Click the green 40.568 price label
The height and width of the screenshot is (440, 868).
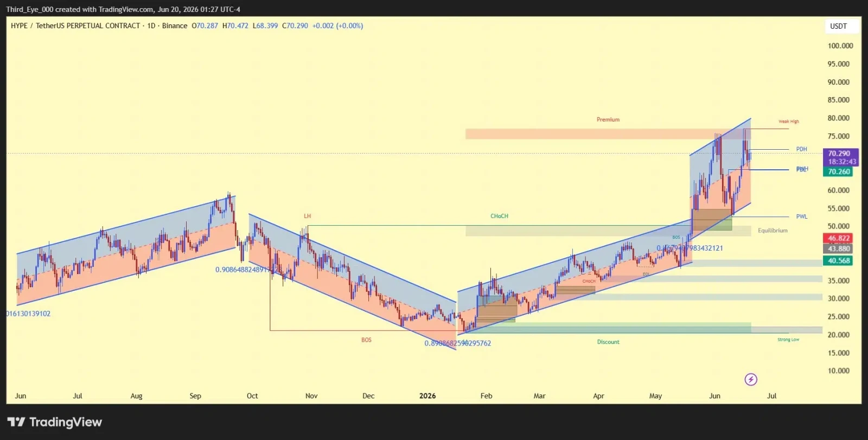[x=838, y=261]
